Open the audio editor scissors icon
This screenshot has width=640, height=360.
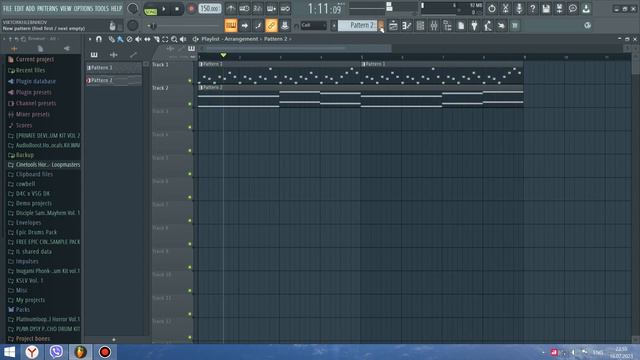click(x=505, y=9)
